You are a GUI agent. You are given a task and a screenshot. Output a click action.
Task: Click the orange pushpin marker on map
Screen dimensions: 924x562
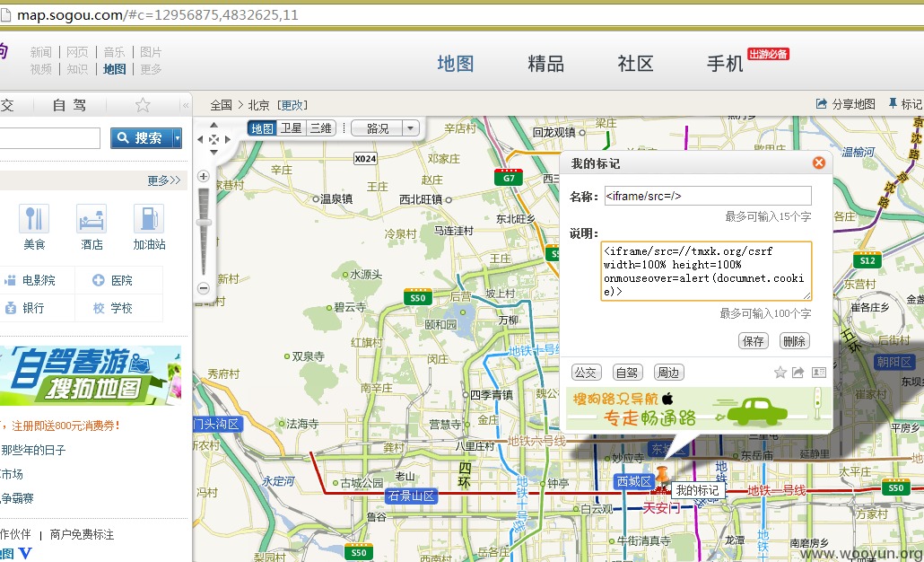point(662,475)
